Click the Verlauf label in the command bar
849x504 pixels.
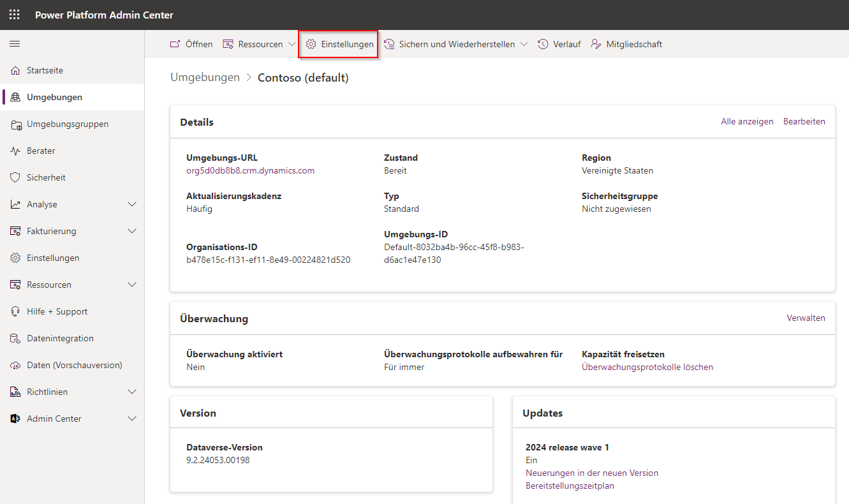(567, 45)
